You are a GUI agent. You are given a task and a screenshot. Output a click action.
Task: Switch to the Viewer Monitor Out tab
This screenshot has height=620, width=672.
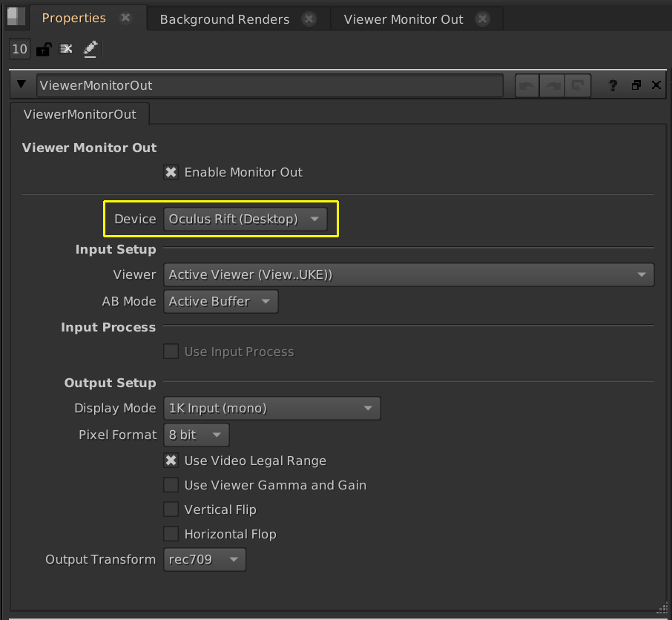403,19
